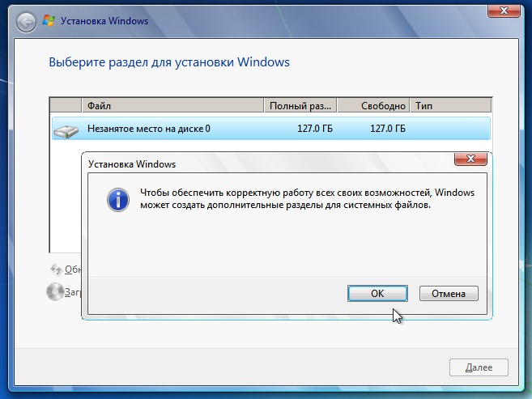Click OK in the Windows Setup dialog
The height and width of the screenshot is (399, 532).
coord(377,293)
